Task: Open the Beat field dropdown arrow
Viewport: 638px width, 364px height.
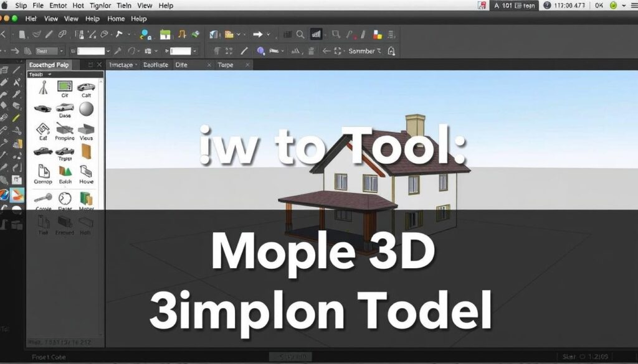Action: [62, 51]
